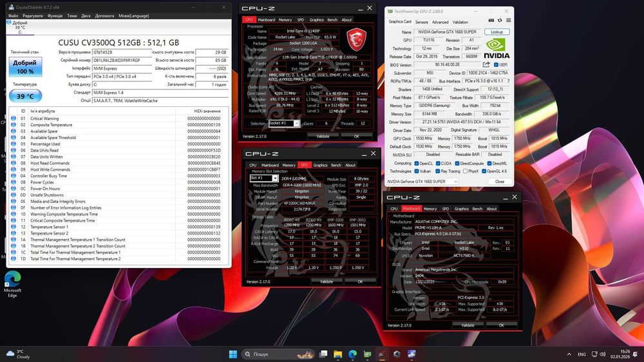Click the status circle of Unsafe Shutdowns row
This screenshot has width=644, height=362.
coord(14,195)
